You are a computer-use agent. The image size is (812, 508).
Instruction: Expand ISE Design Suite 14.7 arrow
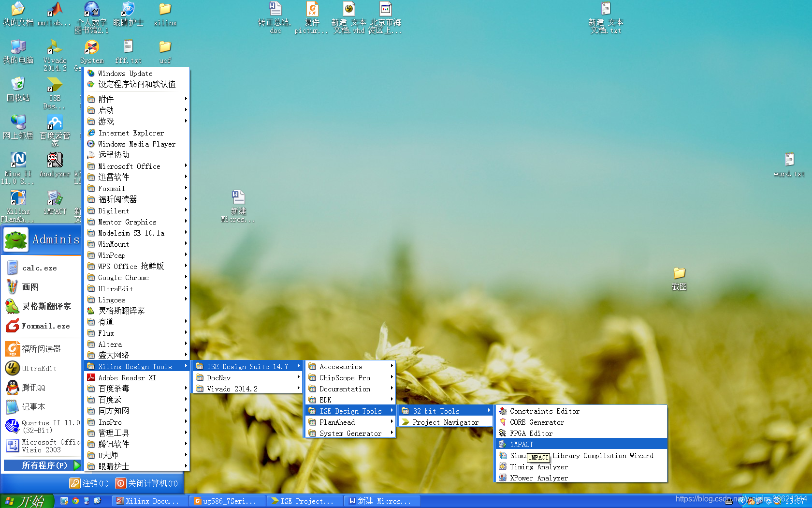tap(298, 366)
